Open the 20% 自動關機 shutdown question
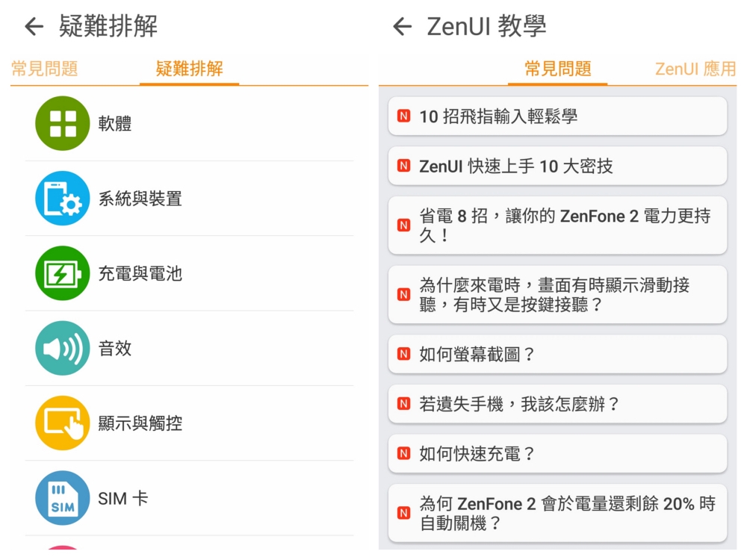The image size is (747, 560). (557, 513)
